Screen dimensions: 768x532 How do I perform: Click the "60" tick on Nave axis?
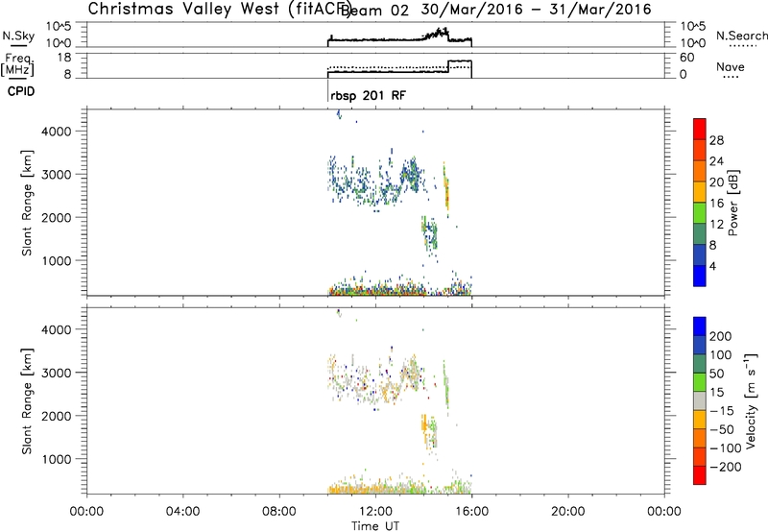point(686,58)
